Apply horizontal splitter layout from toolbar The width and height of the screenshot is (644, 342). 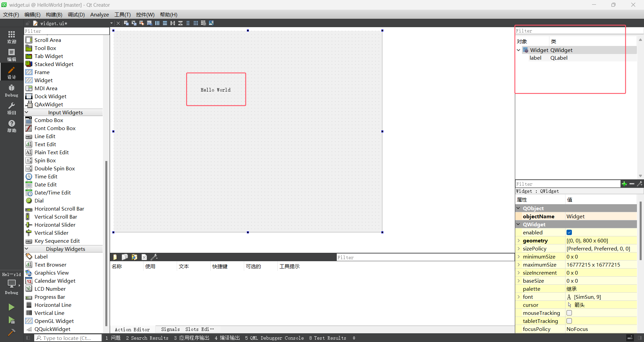tap(172, 23)
